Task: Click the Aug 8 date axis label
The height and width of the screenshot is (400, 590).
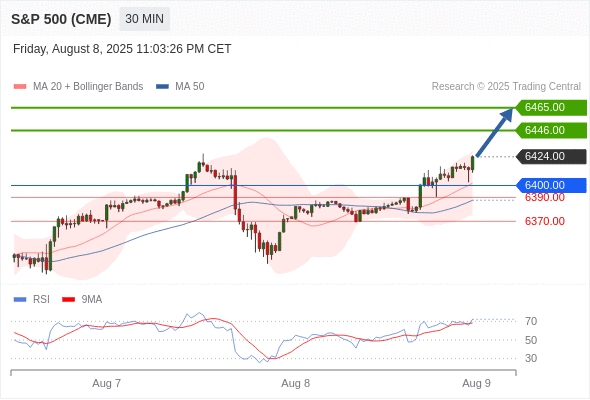Action: click(295, 383)
